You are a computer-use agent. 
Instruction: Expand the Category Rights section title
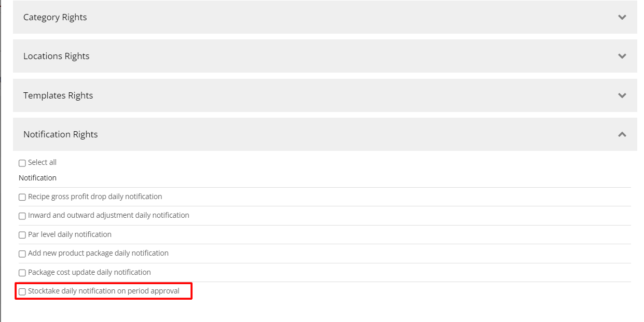55,17
